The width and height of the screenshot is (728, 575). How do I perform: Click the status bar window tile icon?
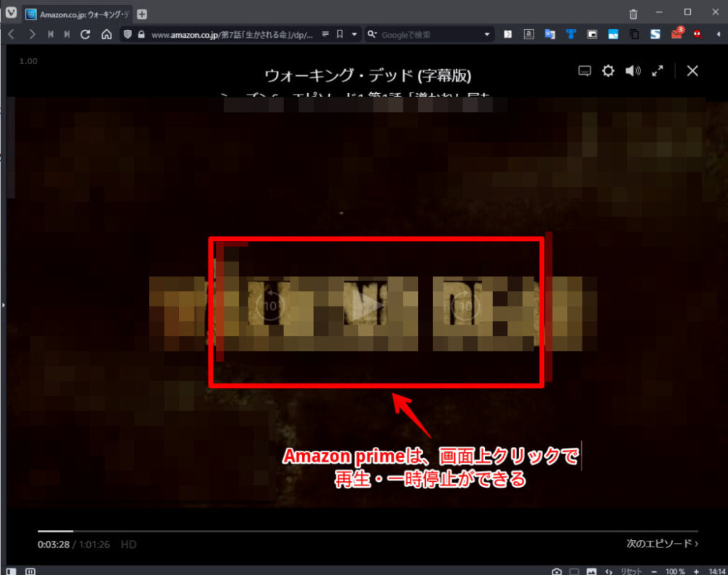[574, 571]
